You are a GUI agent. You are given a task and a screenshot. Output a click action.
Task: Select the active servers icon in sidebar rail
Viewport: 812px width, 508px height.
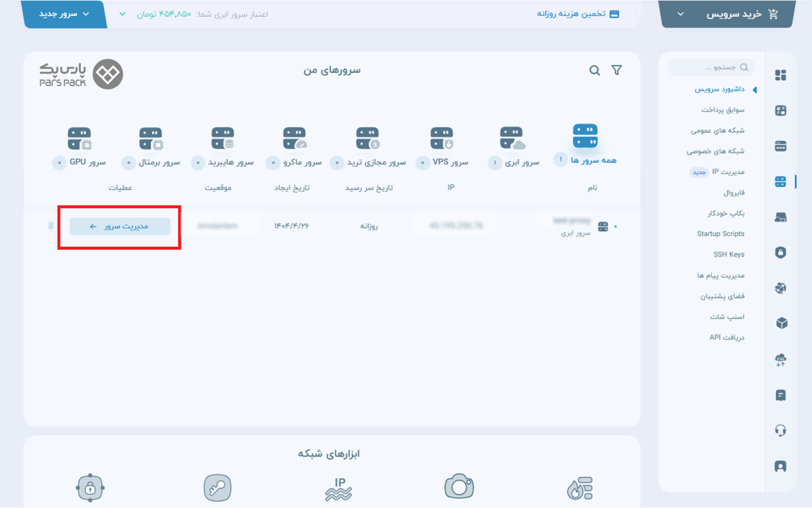(780, 182)
